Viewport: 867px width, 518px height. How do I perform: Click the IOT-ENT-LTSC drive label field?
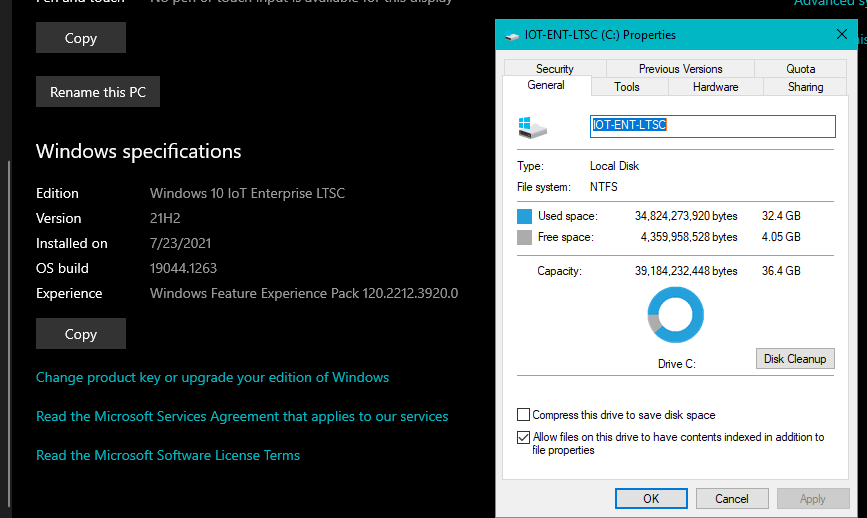712,126
